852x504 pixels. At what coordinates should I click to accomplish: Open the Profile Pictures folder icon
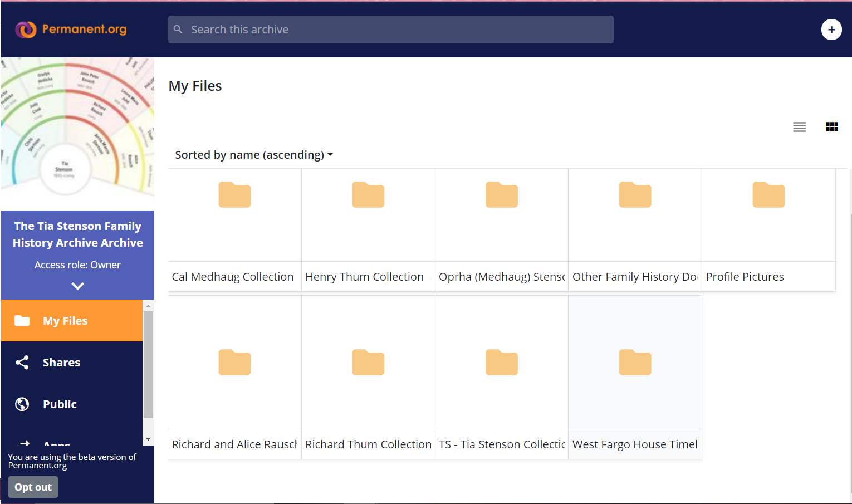tap(768, 195)
